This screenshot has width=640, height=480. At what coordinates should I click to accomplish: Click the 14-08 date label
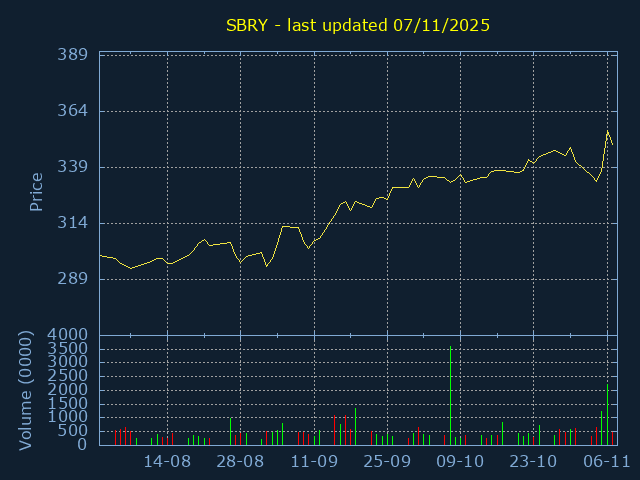[x=167, y=462]
